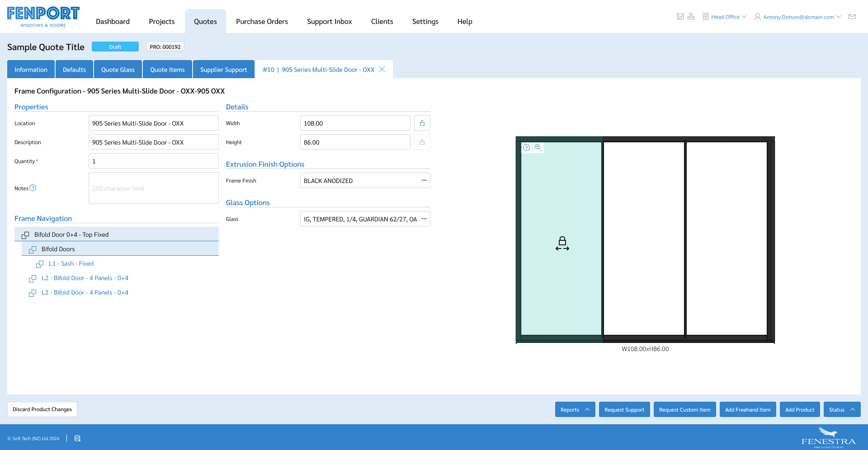Switch to the Supplier Support tab
The width and height of the screenshot is (868, 450).
pos(224,70)
